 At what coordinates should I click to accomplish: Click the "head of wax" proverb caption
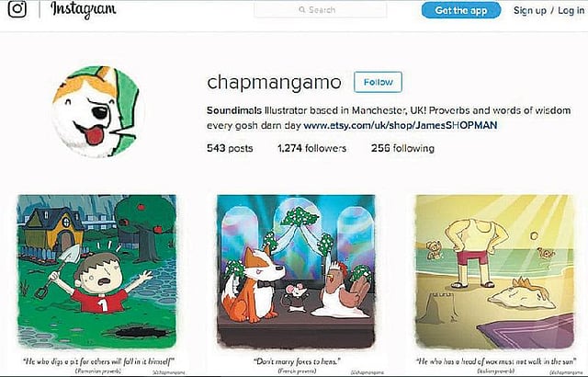coord(496,361)
